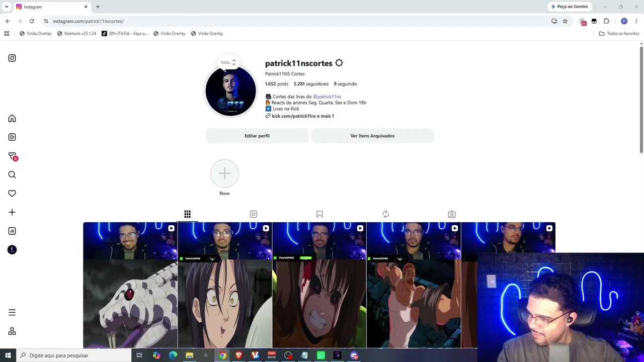
Task: Click the install app icon in address bar
Action: point(554,21)
